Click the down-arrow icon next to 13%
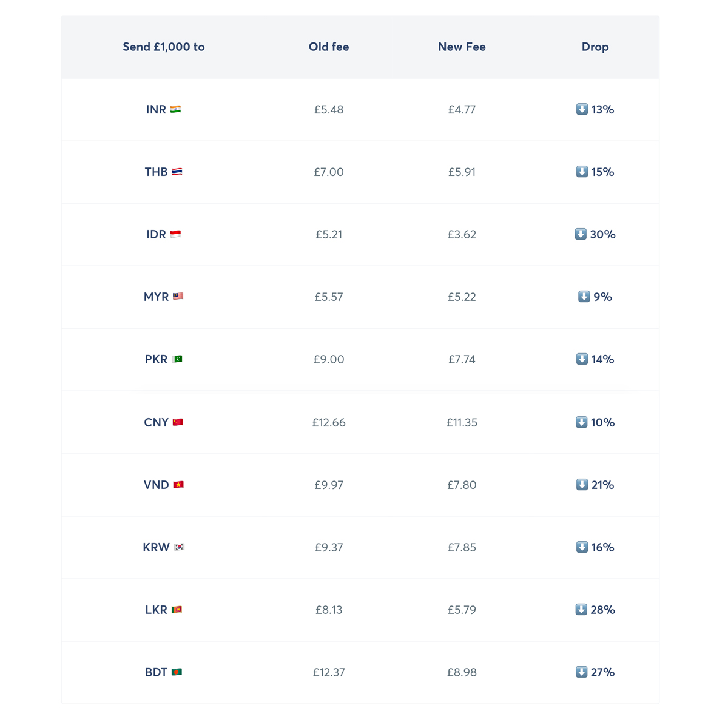Image resolution: width=728 pixels, height=728 pixels. coord(582,109)
